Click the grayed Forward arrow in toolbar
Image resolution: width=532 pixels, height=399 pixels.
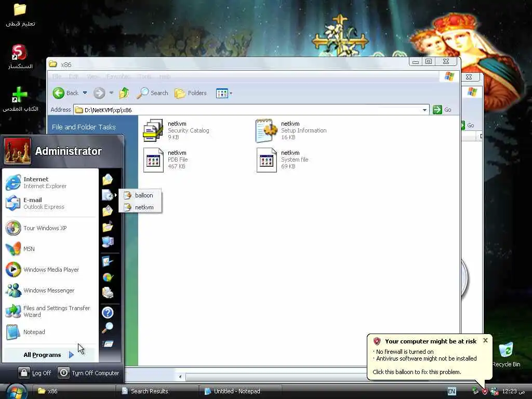pyautogui.click(x=99, y=93)
